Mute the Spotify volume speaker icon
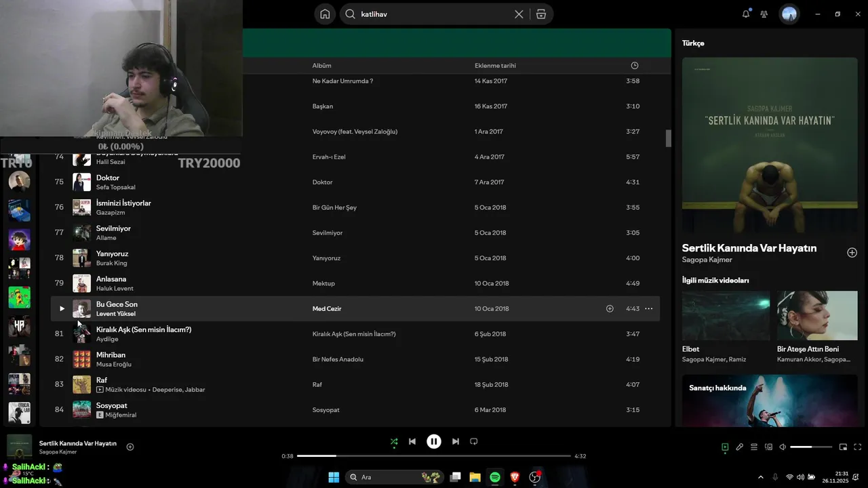The image size is (868, 488). pyautogui.click(x=783, y=447)
